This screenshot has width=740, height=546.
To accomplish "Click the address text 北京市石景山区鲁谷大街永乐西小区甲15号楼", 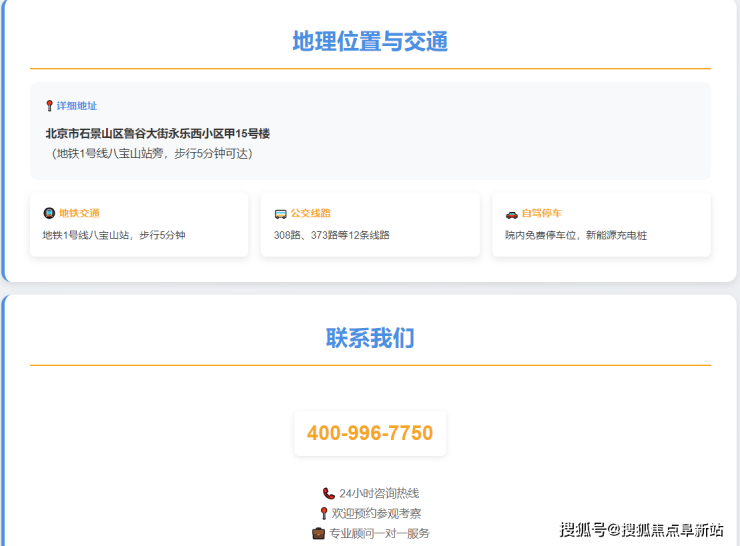I will tap(157, 133).
